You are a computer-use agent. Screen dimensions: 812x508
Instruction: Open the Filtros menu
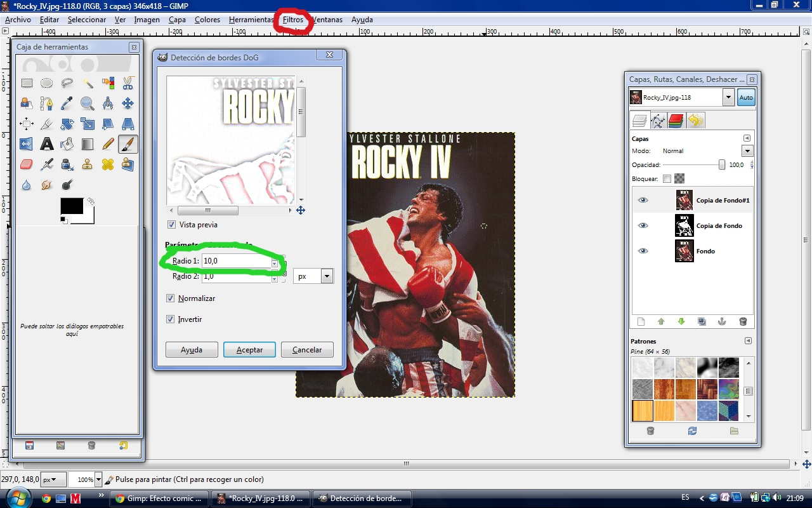click(293, 20)
